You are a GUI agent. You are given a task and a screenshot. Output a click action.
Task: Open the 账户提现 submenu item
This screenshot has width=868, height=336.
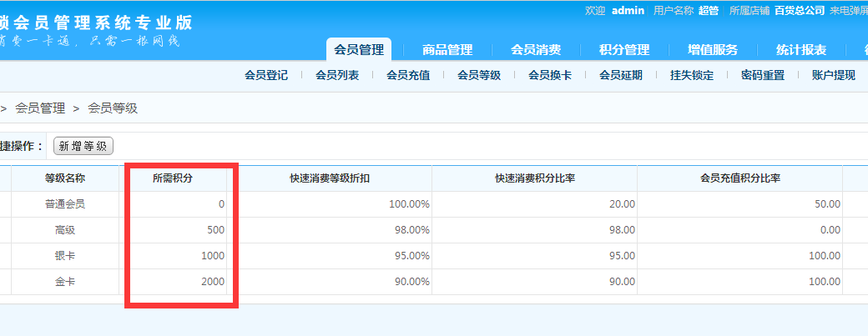834,75
